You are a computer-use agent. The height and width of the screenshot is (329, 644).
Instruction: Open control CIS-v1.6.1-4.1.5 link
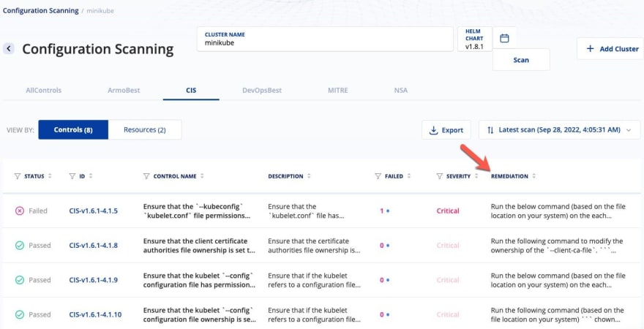(93, 211)
